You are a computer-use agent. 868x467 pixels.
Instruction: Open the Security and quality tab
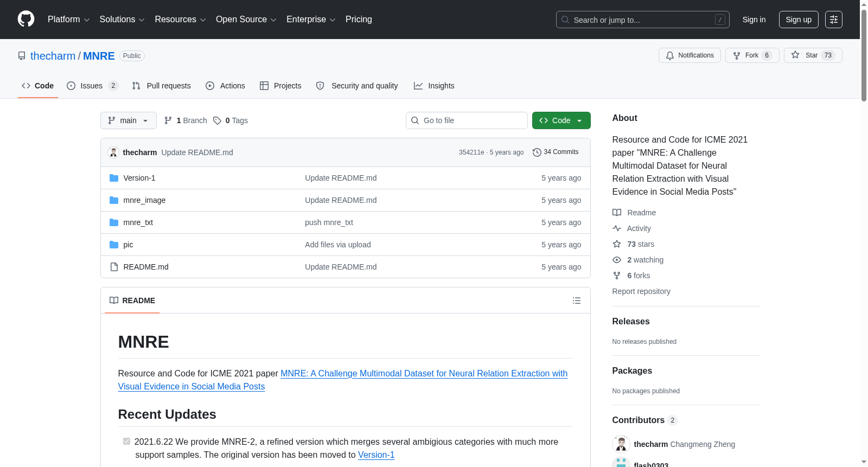click(x=357, y=86)
